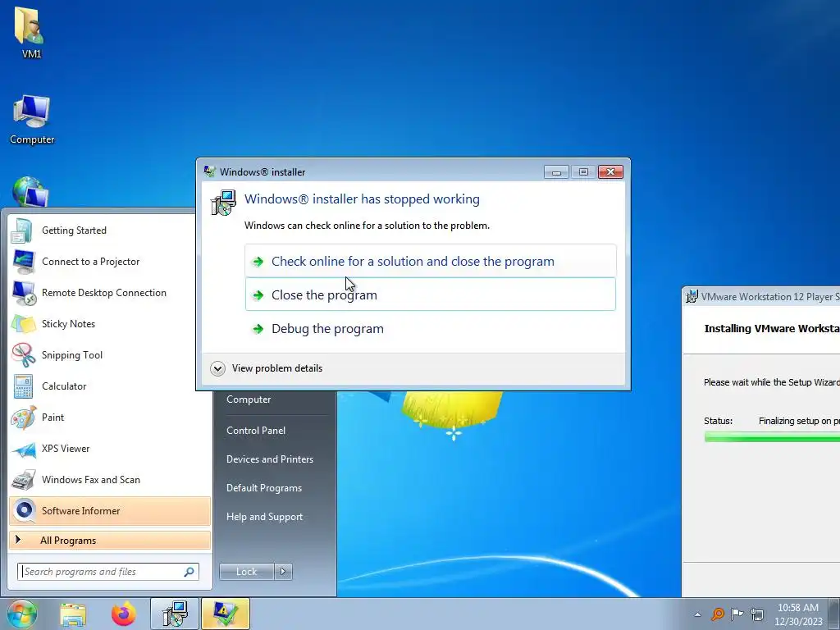Viewport: 840px width, 630px height.
Task: Click the Search programs and files box
Action: click(x=107, y=572)
